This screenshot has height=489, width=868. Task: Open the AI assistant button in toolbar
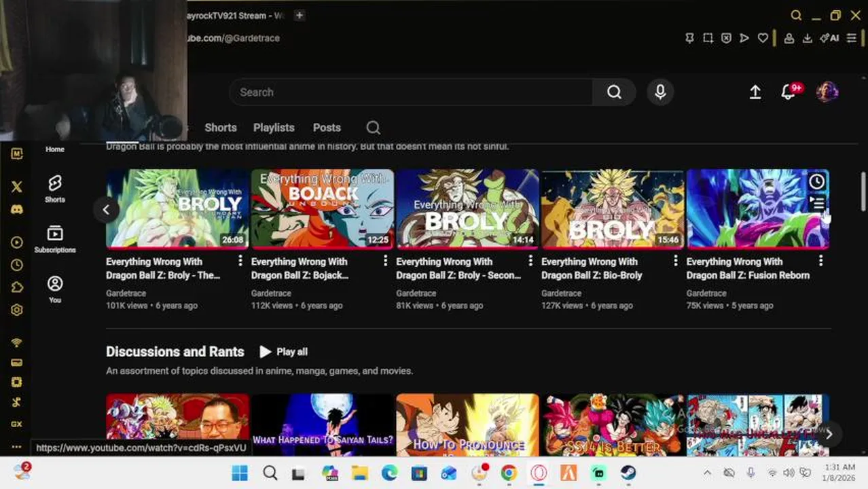pos(829,38)
